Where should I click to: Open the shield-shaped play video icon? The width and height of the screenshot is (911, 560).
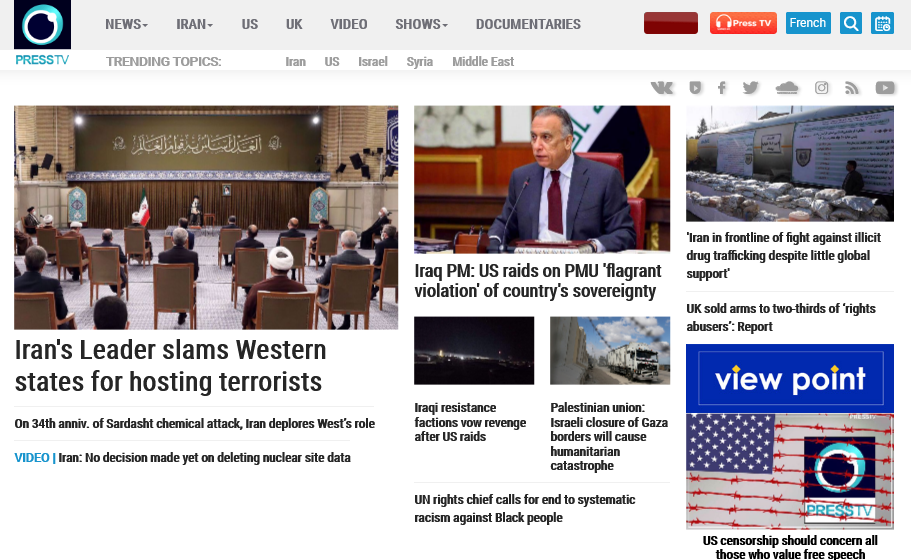[695, 88]
